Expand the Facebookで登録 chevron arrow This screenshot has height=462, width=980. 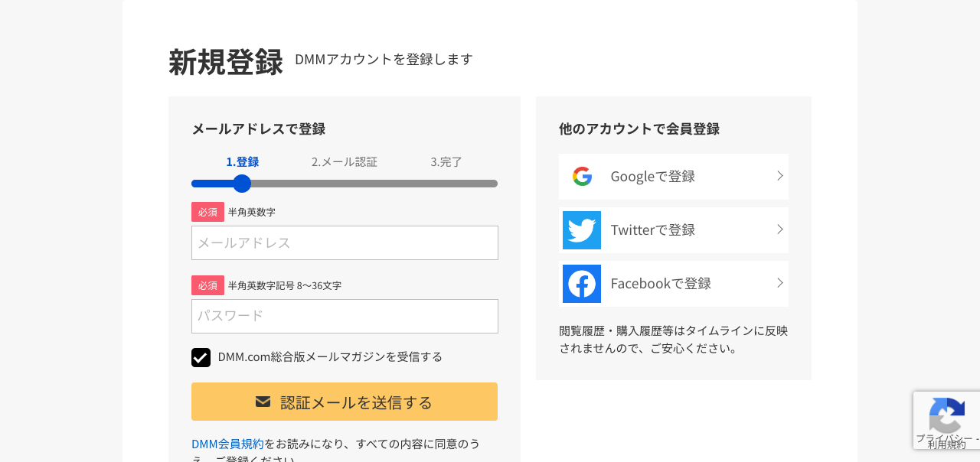[x=779, y=283]
